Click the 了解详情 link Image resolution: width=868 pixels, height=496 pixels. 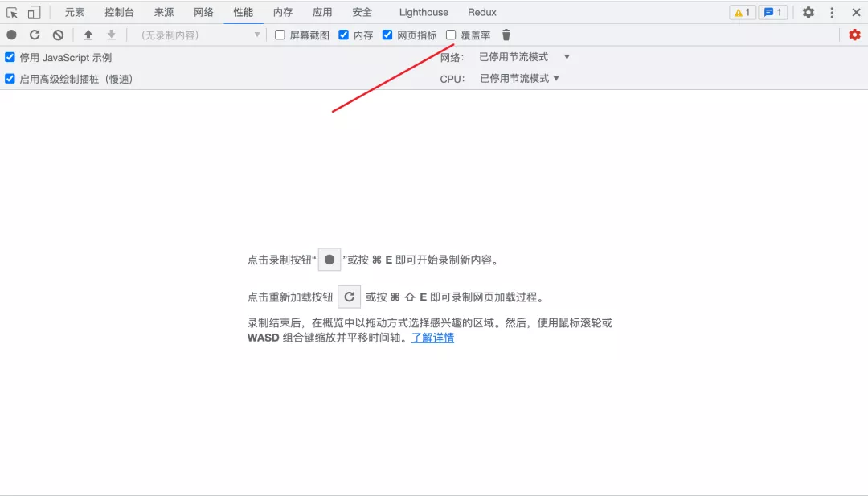tap(432, 338)
